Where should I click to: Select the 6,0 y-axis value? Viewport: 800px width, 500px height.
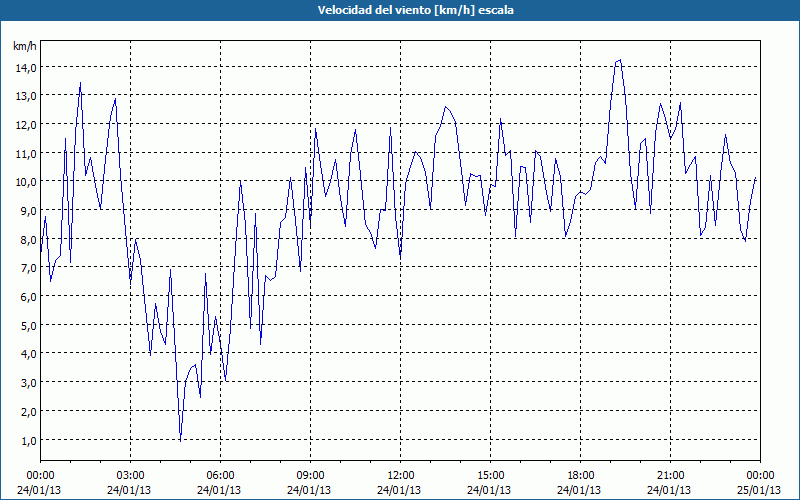click(x=28, y=296)
